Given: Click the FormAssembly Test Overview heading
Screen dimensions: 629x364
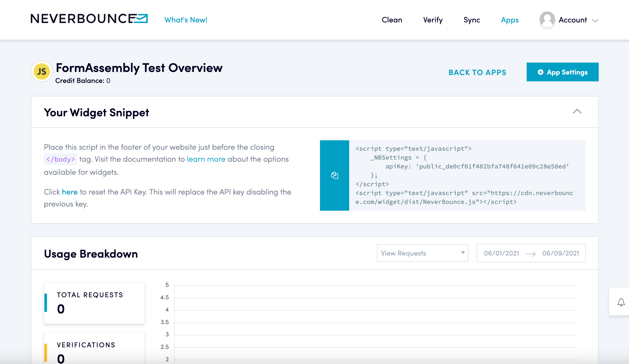Looking at the screenshot, I should (139, 68).
